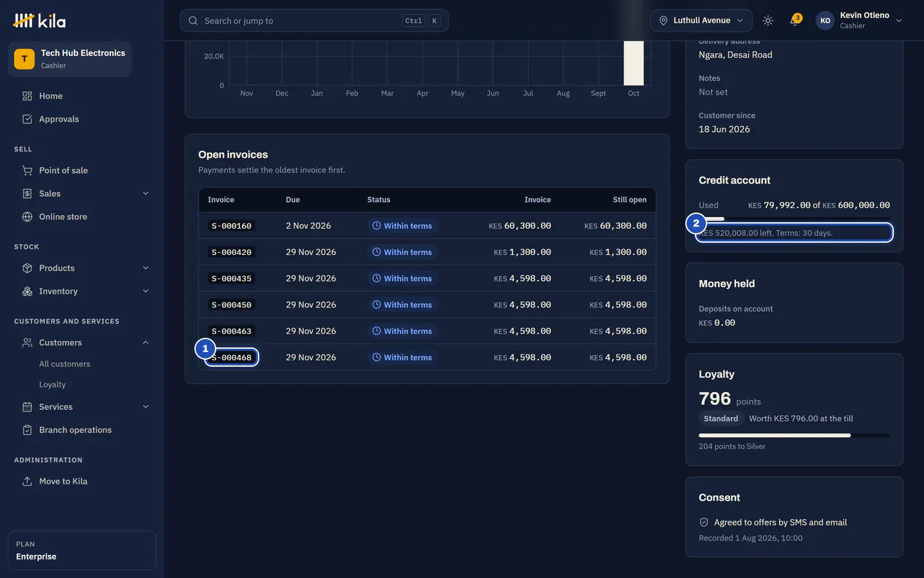The image size is (924, 578).
Task: Toggle the light/dark theme sun icon
Action: click(768, 21)
